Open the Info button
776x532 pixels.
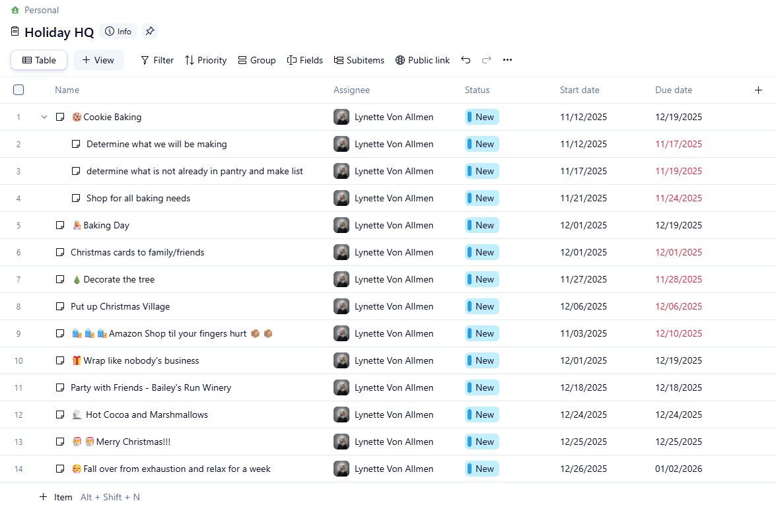coord(118,31)
